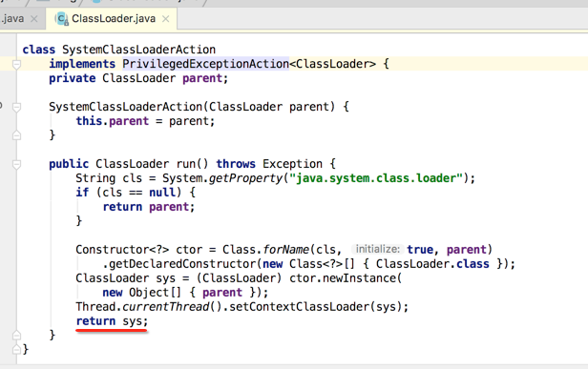Click the currentThread method call

click(x=166, y=307)
